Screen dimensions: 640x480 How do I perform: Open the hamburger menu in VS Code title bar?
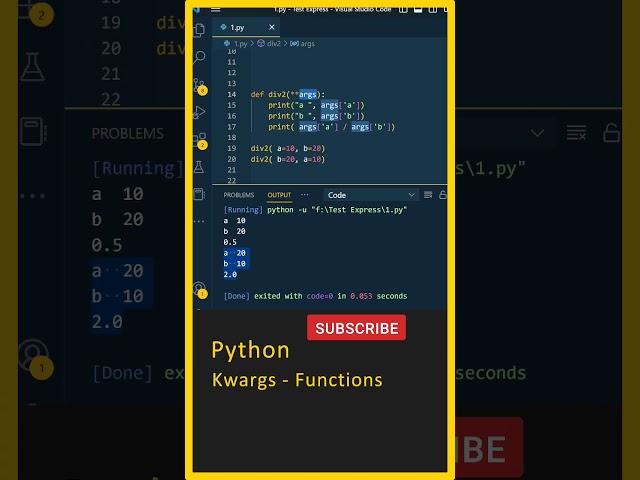click(x=216, y=10)
